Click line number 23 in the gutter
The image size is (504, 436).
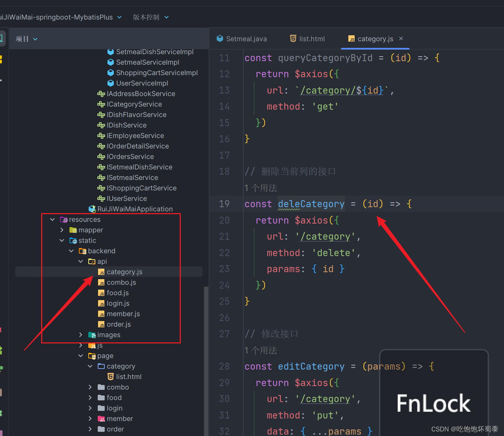(x=224, y=269)
